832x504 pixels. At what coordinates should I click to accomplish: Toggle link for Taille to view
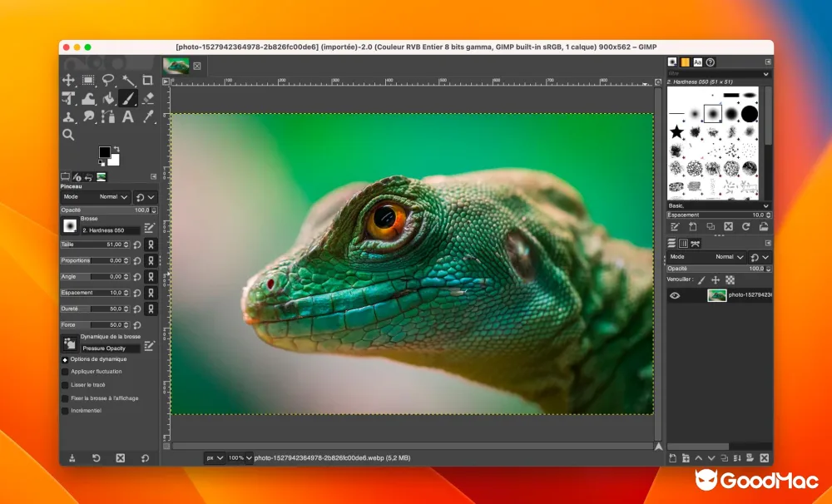pyautogui.click(x=151, y=245)
